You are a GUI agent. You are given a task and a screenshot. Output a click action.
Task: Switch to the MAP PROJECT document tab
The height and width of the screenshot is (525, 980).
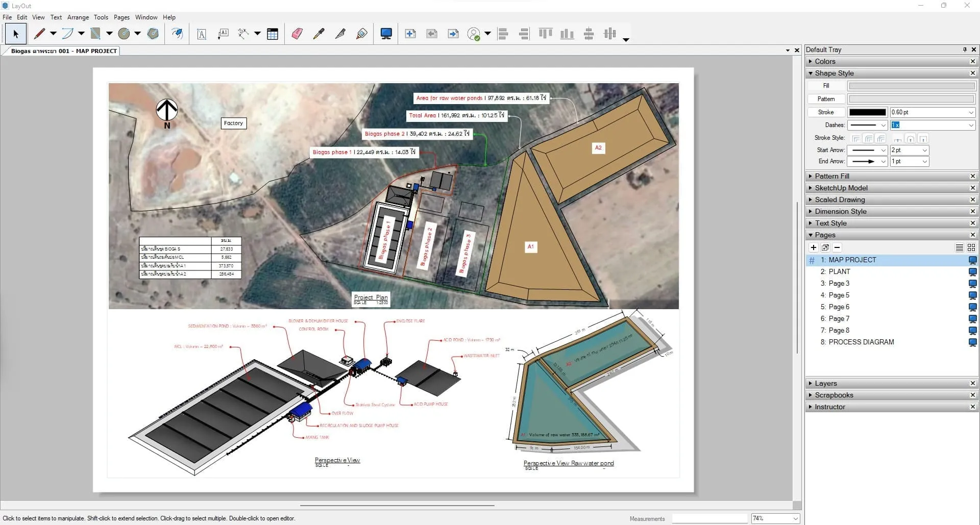pyautogui.click(x=64, y=51)
